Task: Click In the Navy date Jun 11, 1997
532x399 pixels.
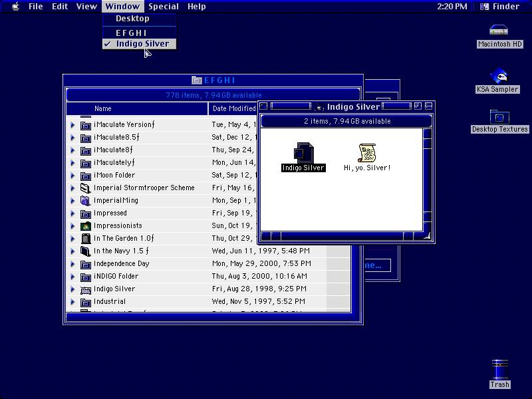Action: click(261, 251)
